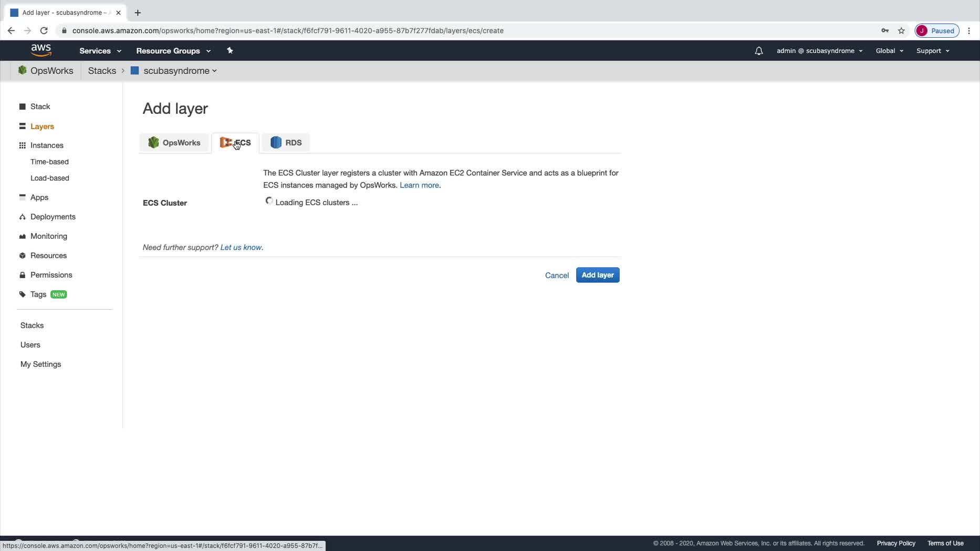This screenshot has height=551, width=980.
Task: Open the Resources page
Action: tap(48, 256)
